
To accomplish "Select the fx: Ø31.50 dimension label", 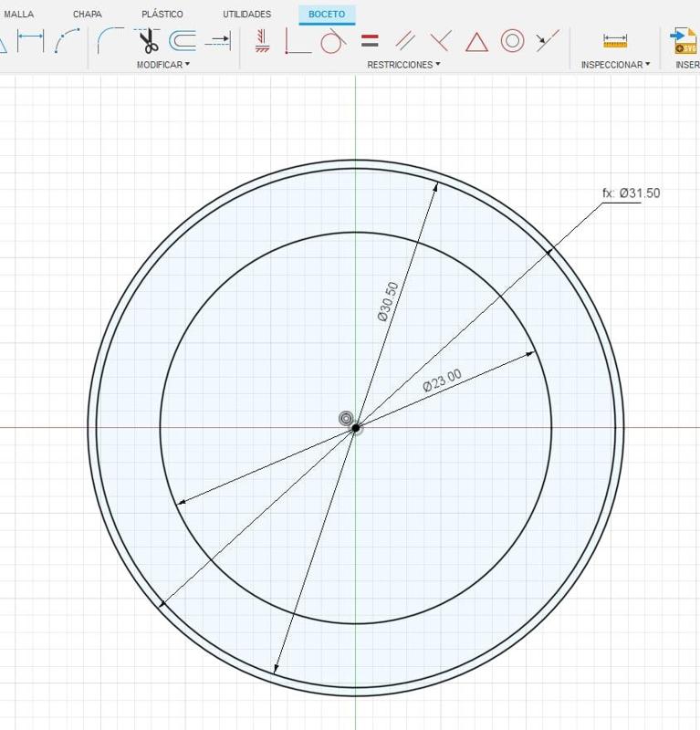I will 631,193.
